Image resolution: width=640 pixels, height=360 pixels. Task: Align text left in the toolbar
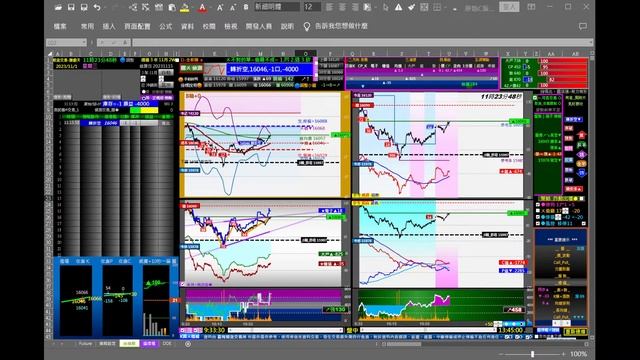coord(329,7)
